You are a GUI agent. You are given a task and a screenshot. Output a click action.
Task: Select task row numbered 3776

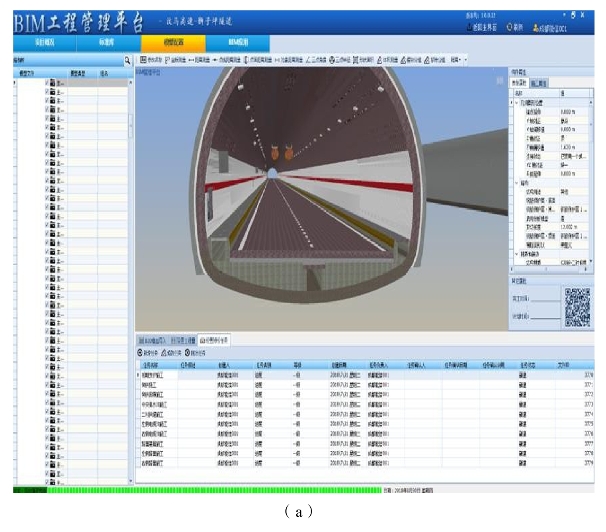coord(365,434)
